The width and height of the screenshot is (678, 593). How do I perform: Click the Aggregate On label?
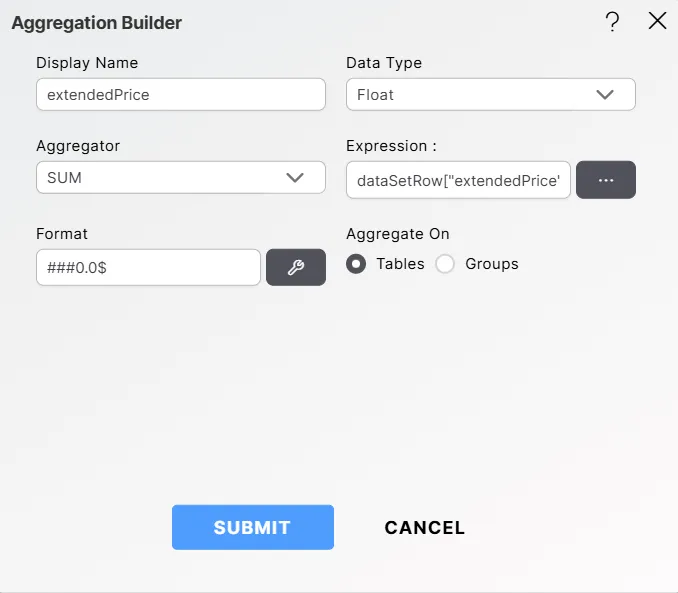pos(398,234)
